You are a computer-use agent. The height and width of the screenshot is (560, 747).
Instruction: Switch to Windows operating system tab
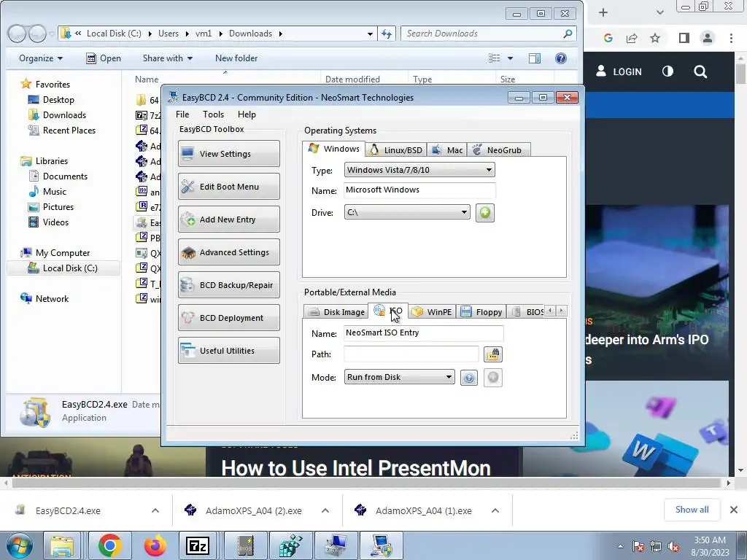334,149
